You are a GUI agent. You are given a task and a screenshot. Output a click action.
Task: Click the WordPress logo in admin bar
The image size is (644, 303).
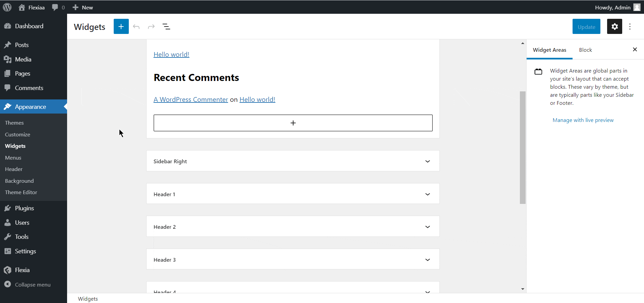point(7,7)
